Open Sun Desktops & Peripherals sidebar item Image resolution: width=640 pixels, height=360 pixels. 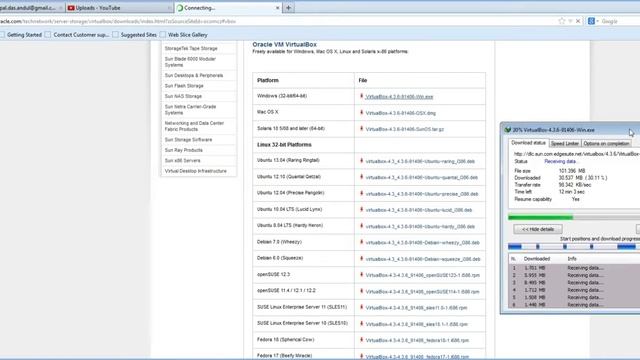point(194,76)
